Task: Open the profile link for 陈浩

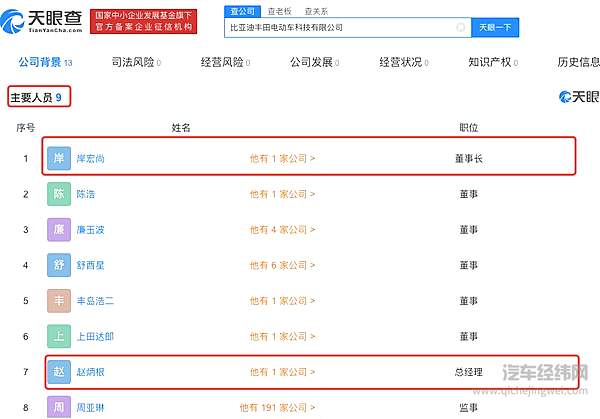Action: [86, 194]
